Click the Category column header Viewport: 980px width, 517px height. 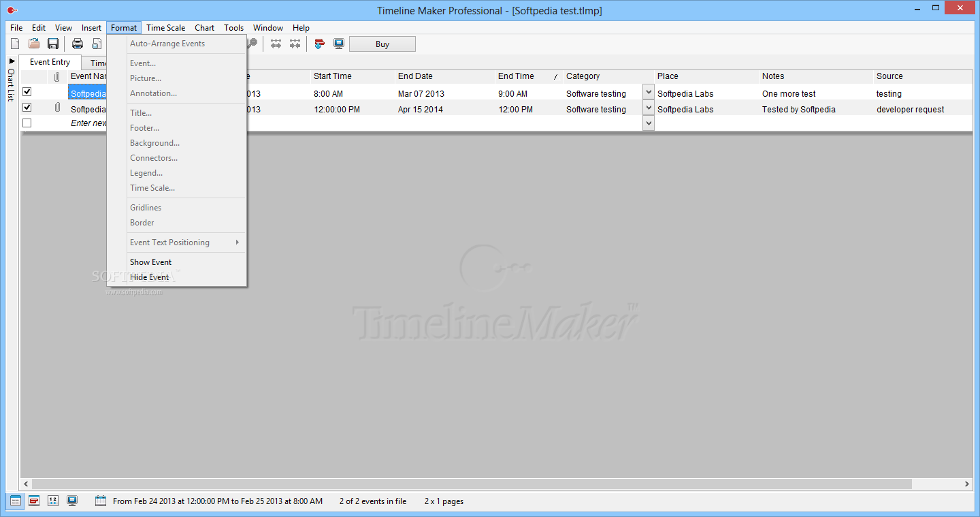608,76
